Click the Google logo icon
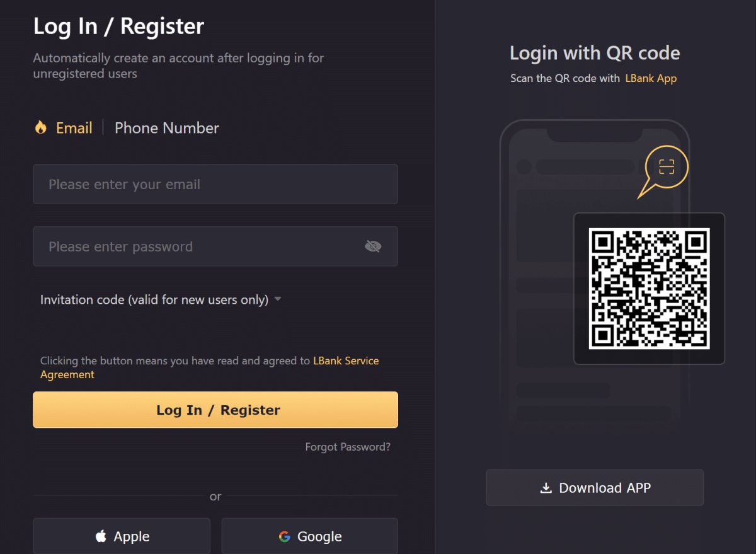The height and width of the screenshot is (554, 756). pyautogui.click(x=285, y=536)
